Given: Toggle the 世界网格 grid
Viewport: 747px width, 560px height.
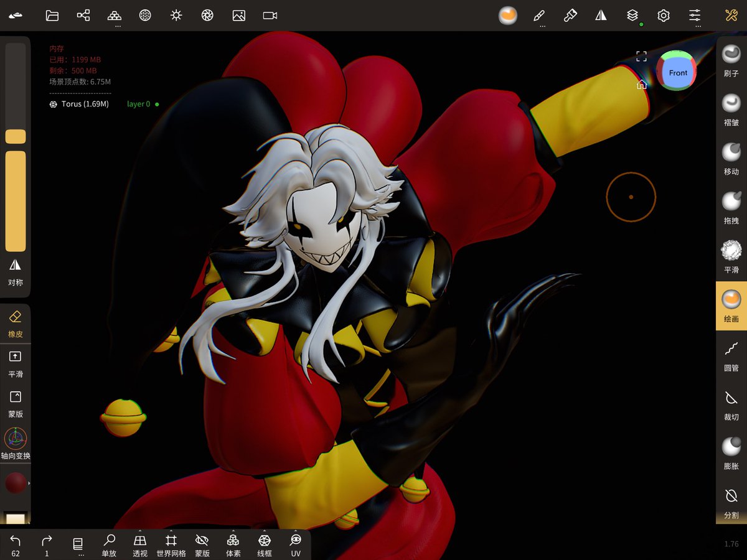Looking at the screenshot, I should (x=171, y=545).
